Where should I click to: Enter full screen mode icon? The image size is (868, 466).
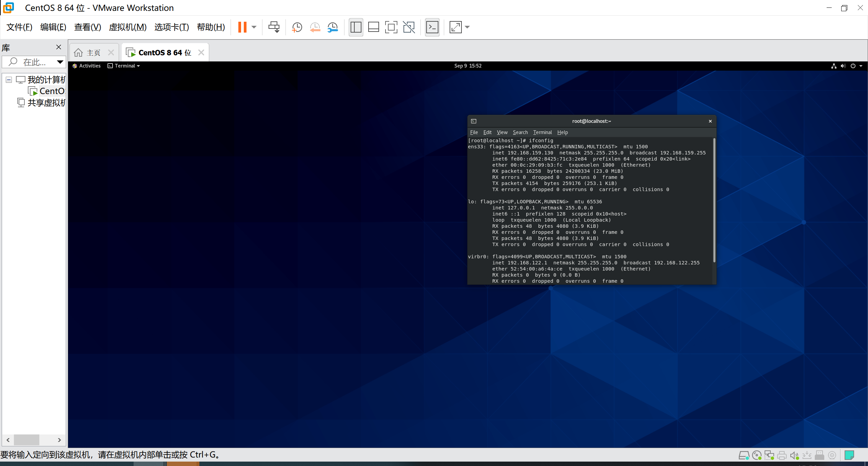[x=391, y=27]
